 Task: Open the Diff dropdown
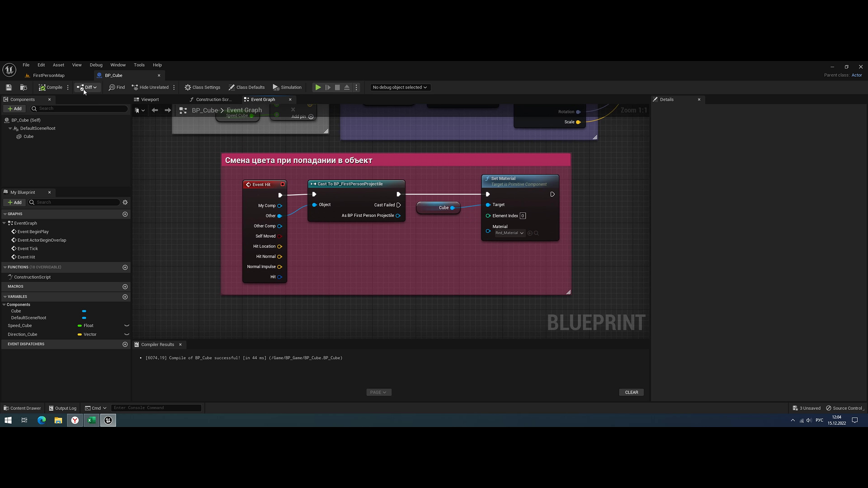click(87, 87)
